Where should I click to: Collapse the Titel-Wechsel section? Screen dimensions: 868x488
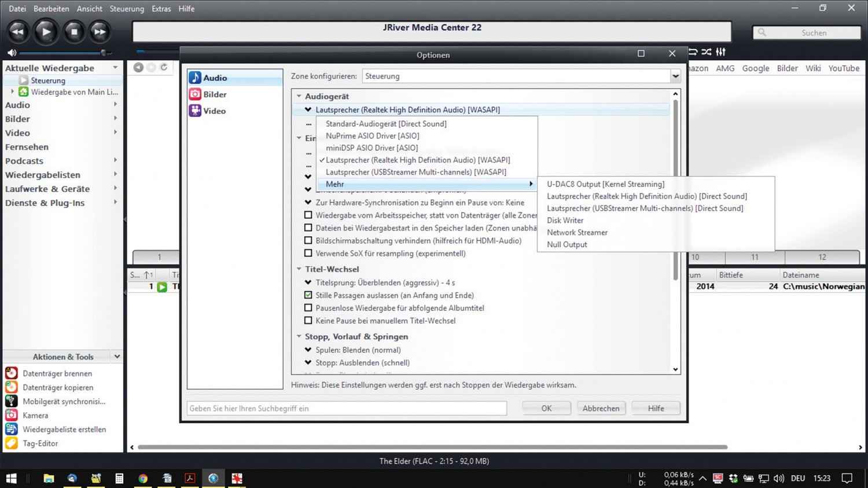tap(299, 269)
